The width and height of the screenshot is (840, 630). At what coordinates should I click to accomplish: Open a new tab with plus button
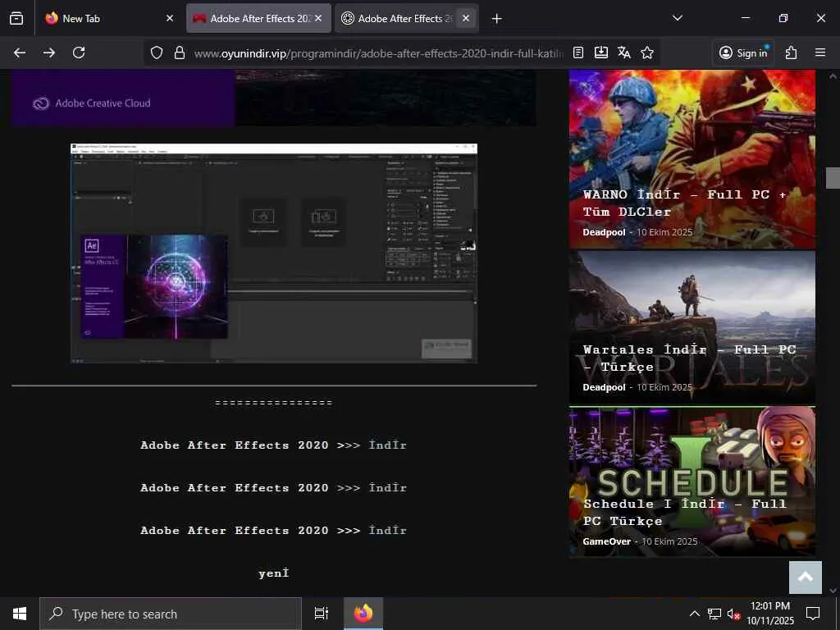[x=496, y=19]
